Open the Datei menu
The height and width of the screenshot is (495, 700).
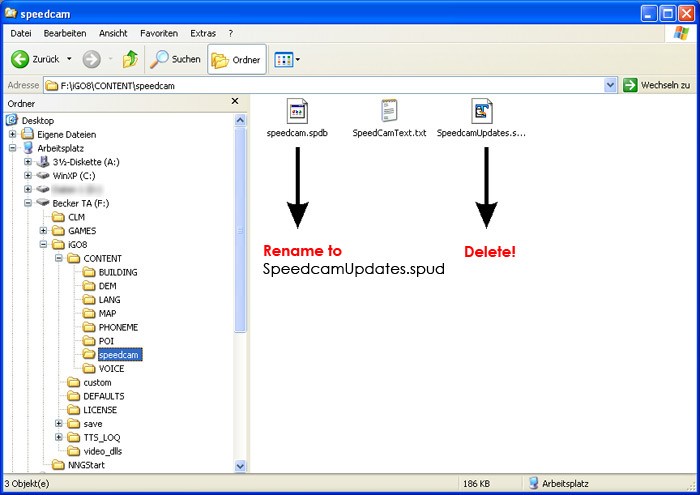click(x=20, y=33)
